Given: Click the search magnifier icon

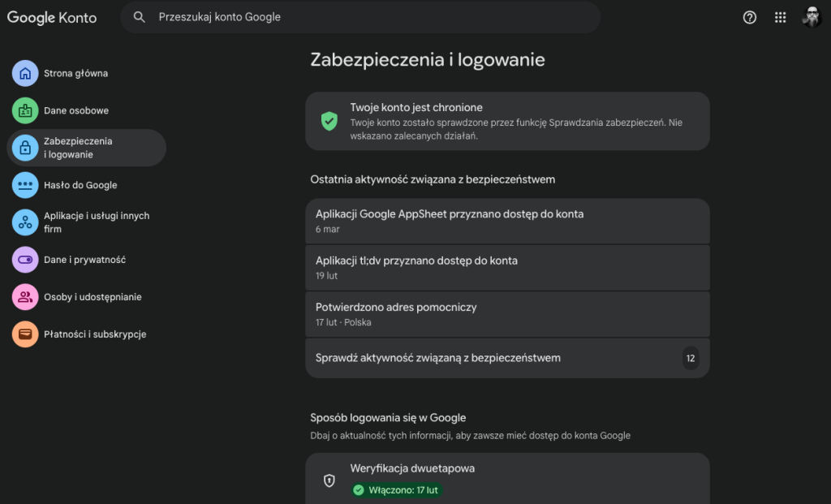Looking at the screenshot, I should pyautogui.click(x=139, y=16).
